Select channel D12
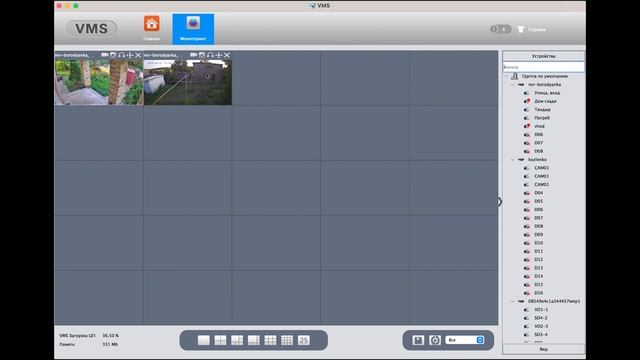Viewport: 640px width, 360px height. pyautogui.click(x=538, y=260)
